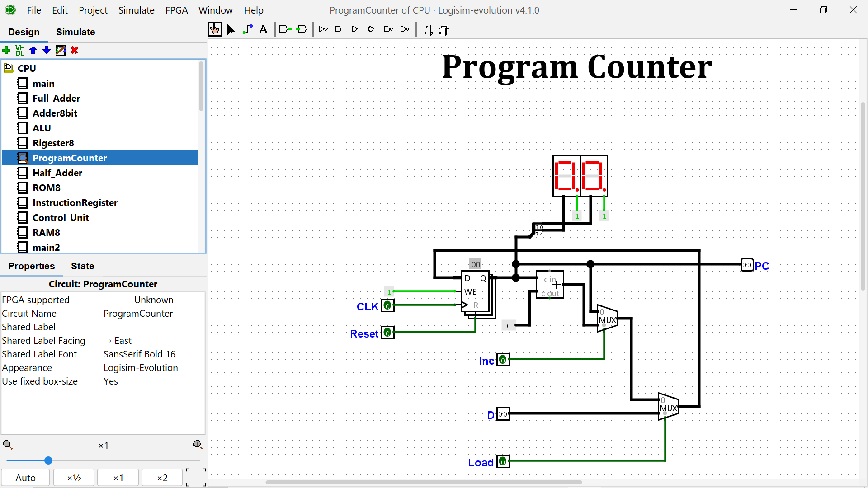Click the Logisim app logo icon
Viewport: 868px width, 488px height.
[x=10, y=9]
